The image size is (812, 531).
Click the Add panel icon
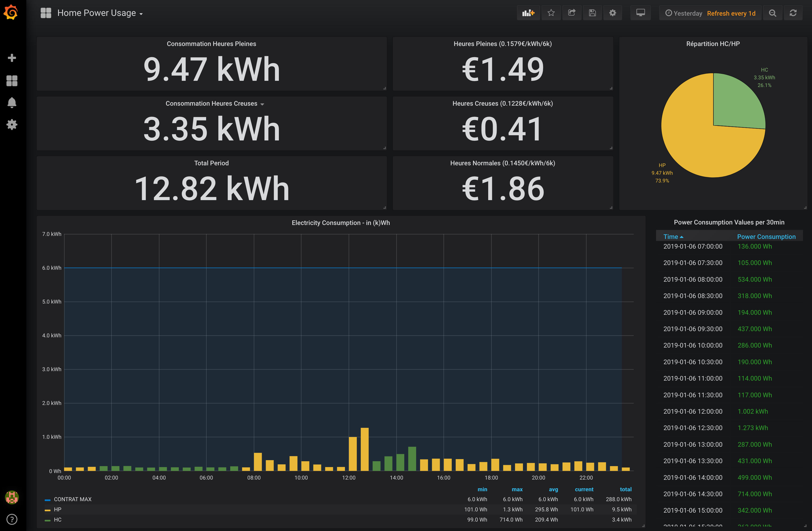528,13
